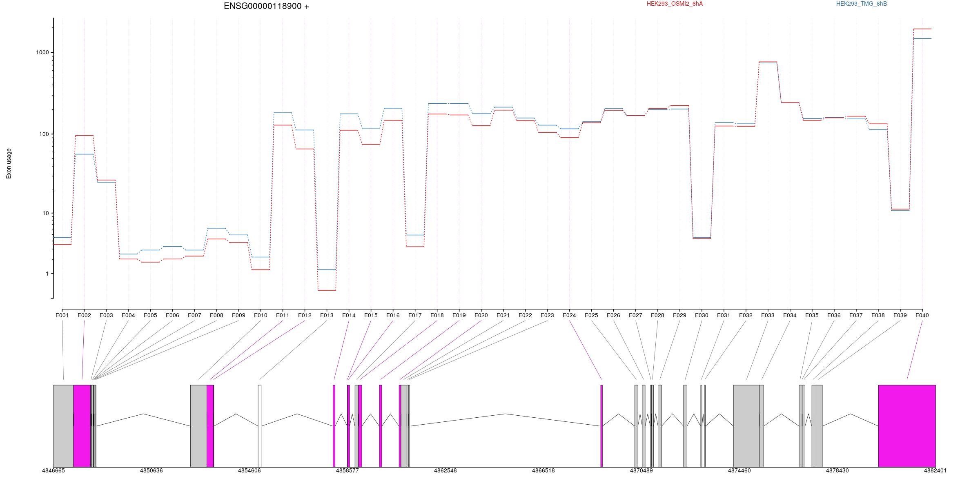
Task: Click the large magenta last exon block
Action: pyautogui.click(x=907, y=426)
